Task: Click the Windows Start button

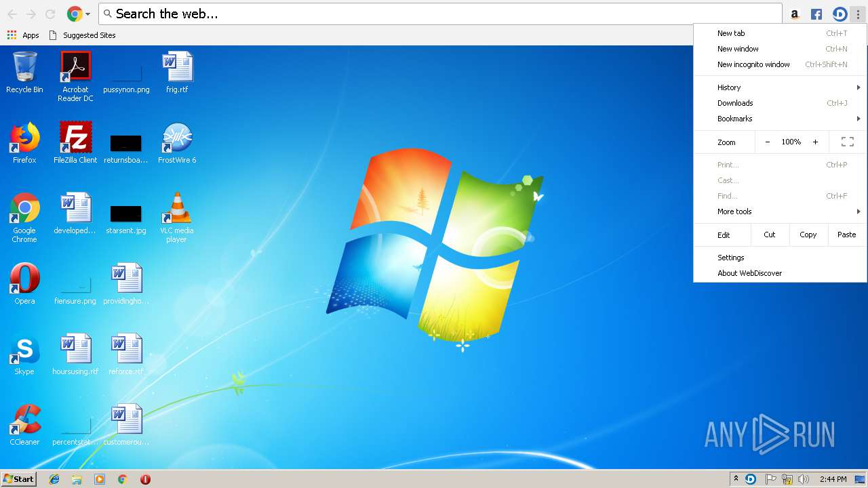Action: [18, 479]
